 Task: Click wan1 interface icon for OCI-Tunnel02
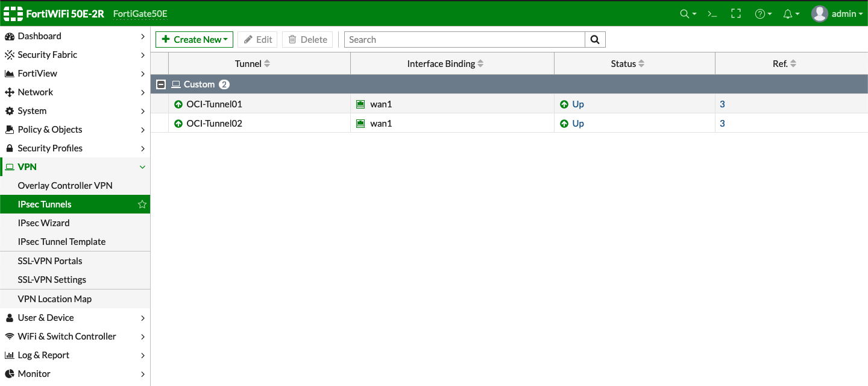pyautogui.click(x=360, y=124)
